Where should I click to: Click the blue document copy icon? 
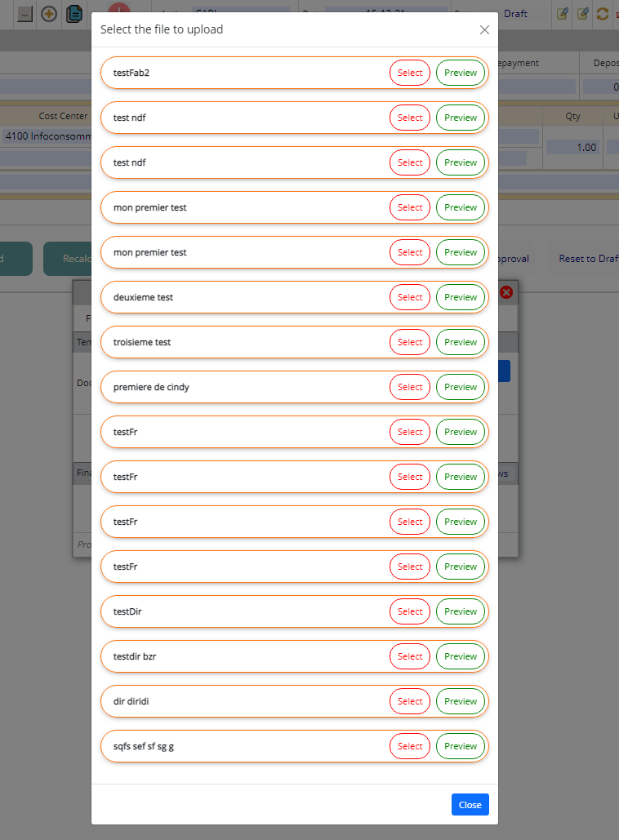(74, 14)
